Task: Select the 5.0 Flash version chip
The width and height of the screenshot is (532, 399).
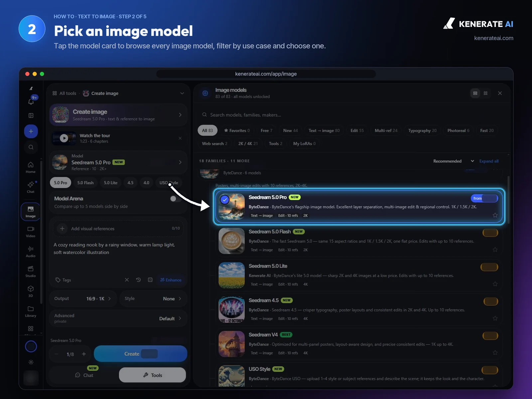Action: coord(85,183)
